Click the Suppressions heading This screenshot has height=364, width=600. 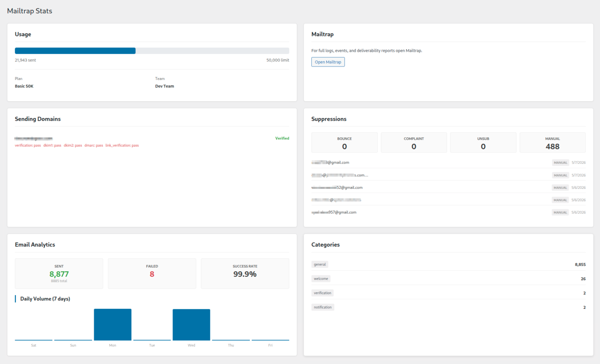pos(329,119)
